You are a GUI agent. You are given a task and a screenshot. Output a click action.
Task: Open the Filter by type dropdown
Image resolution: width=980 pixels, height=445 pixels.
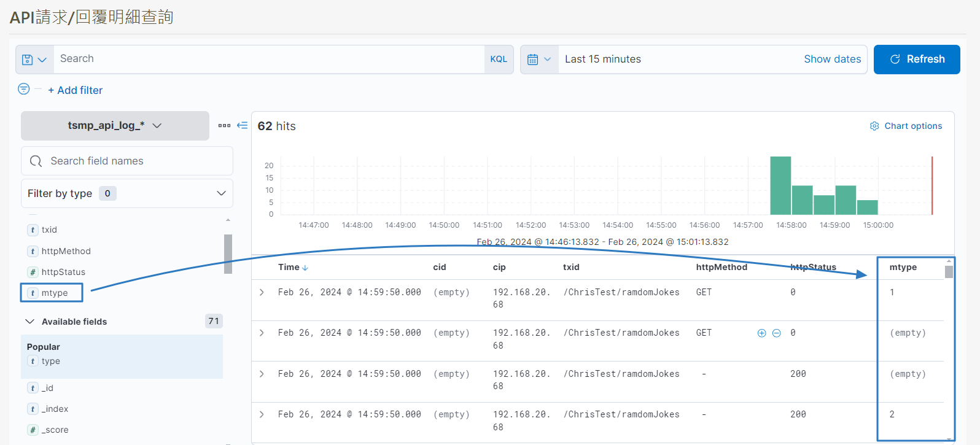click(x=127, y=193)
